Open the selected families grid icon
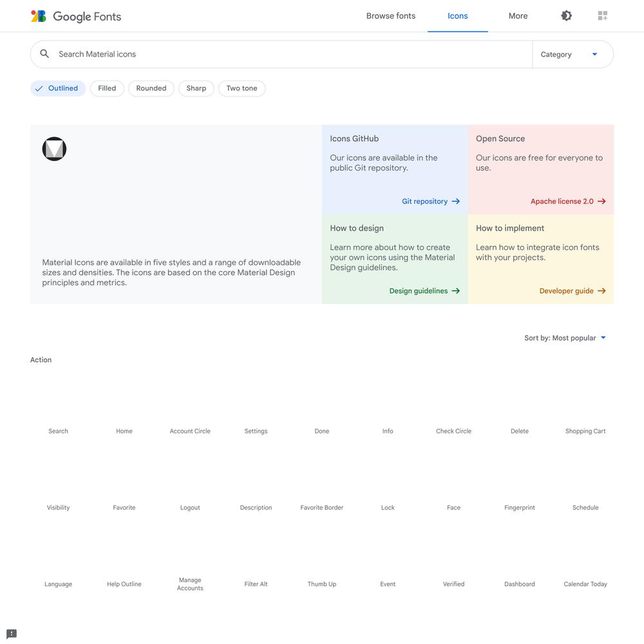Viewport: 644px width, 644px height. 603,15
